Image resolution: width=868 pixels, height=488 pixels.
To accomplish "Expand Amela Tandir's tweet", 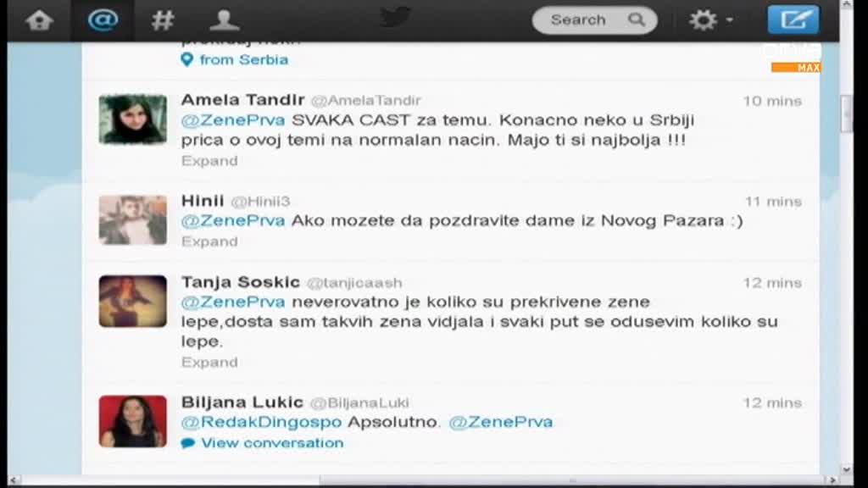I will pyautogui.click(x=209, y=160).
